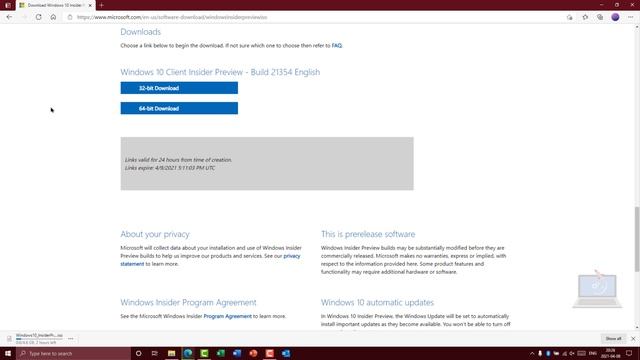The height and width of the screenshot is (360, 640).
Task: Add page to favorites star icon
Action: coord(585,17)
